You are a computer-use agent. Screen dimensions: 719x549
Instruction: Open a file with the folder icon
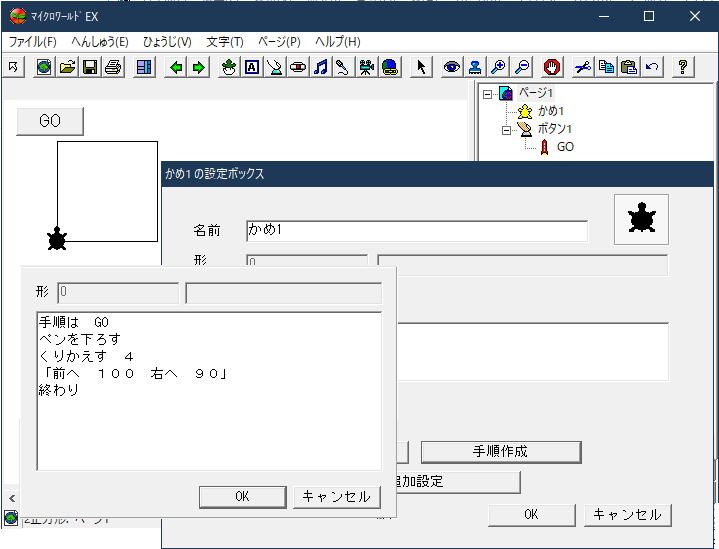[67, 67]
